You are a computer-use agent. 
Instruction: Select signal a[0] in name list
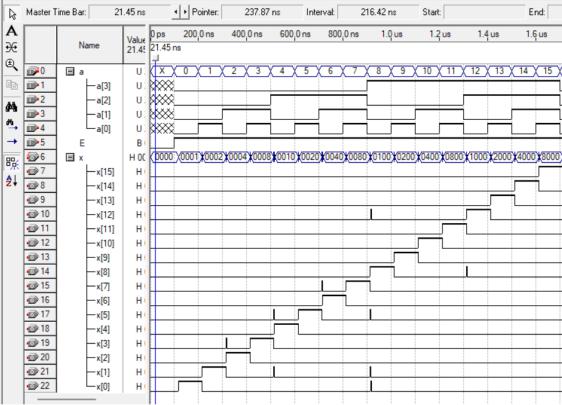103,129
